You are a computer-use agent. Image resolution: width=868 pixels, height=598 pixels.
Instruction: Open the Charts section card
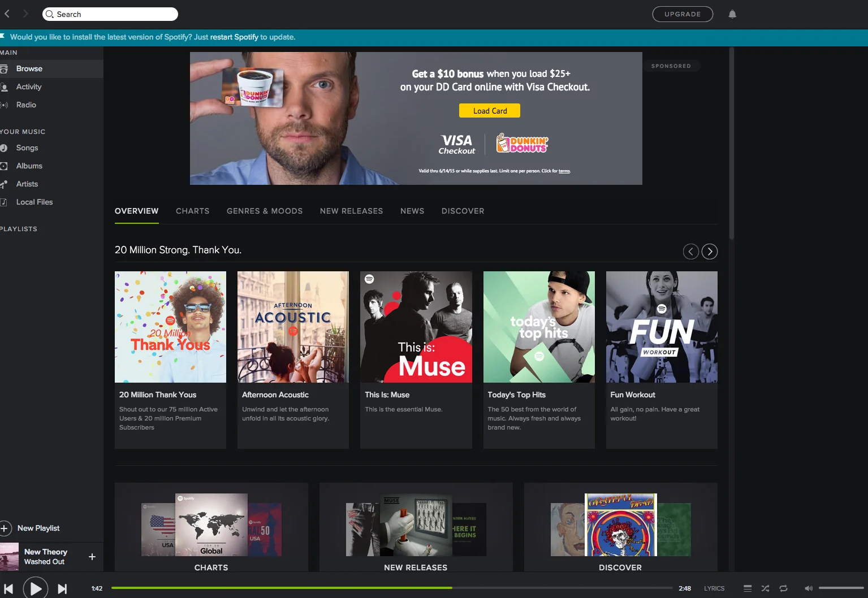pyautogui.click(x=211, y=527)
